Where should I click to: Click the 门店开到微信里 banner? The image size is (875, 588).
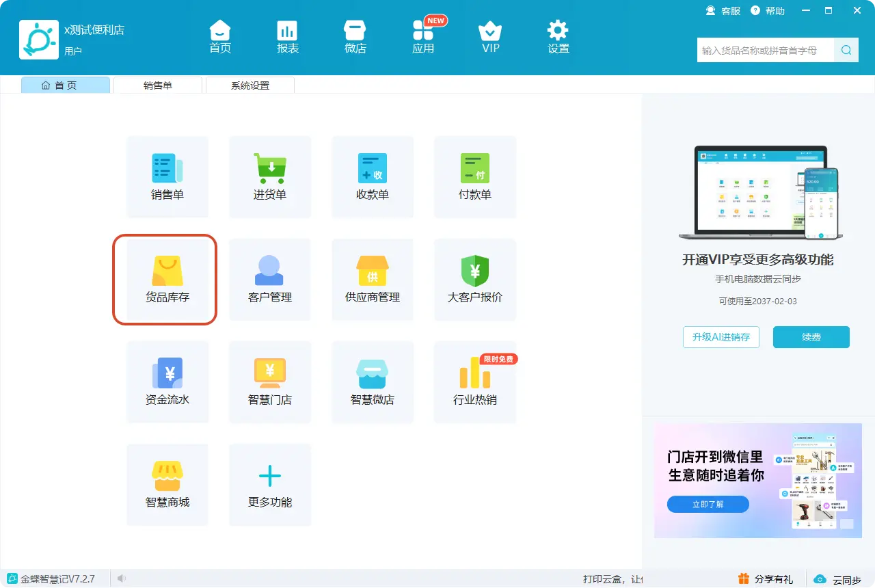point(758,481)
